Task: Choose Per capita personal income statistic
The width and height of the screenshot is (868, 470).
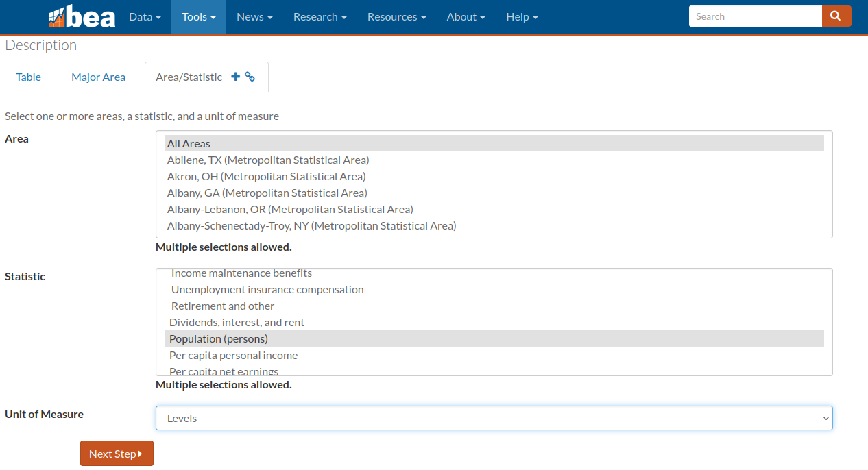Action: coord(233,355)
